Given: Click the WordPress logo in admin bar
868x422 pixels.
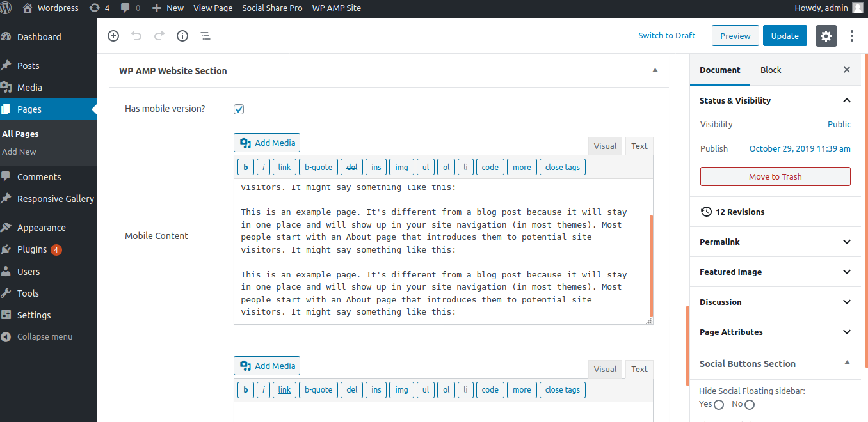Looking at the screenshot, I should coord(6,8).
